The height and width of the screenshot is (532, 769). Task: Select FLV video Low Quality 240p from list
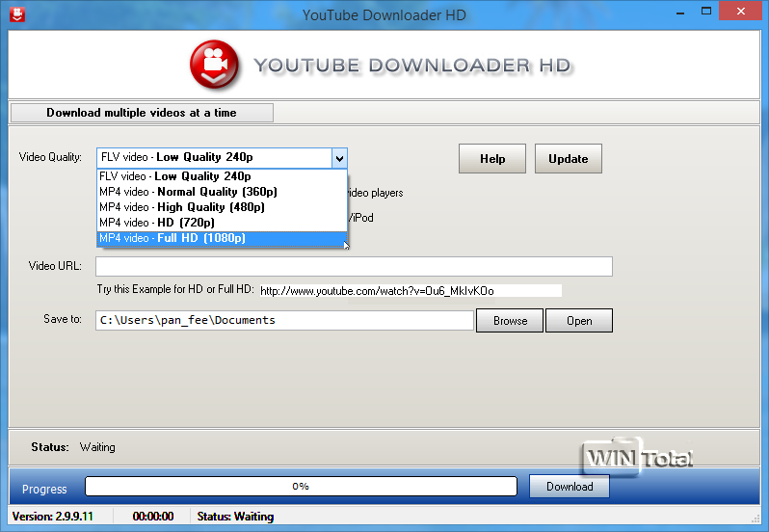223,176
